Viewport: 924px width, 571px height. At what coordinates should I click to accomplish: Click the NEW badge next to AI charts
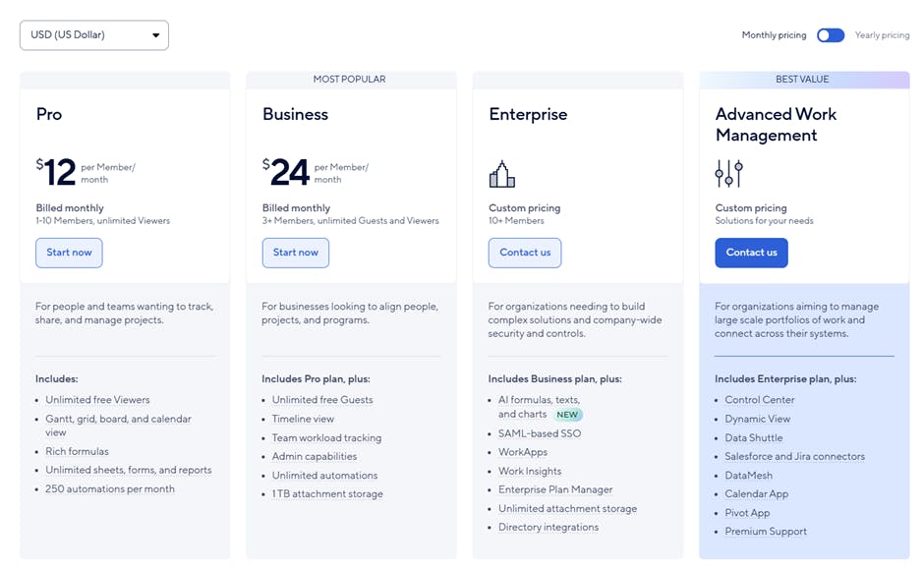pyautogui.click(x=568, y=414)
